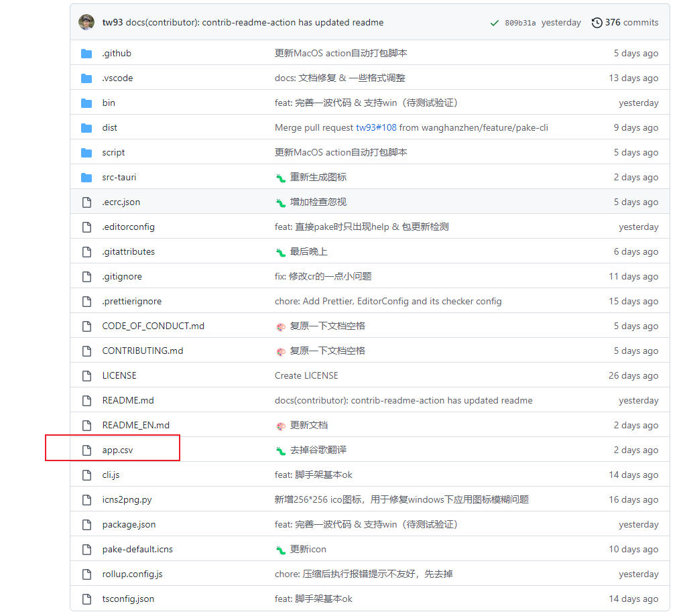The width and height of the screenshot is (685, 616).
Task: Click the src-tauri folder icon
Action: (86, 178)
